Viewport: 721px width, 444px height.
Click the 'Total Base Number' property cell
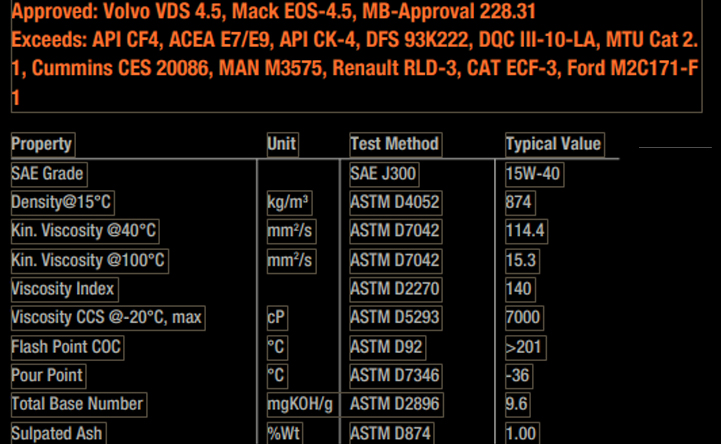(x=79, y=405)
